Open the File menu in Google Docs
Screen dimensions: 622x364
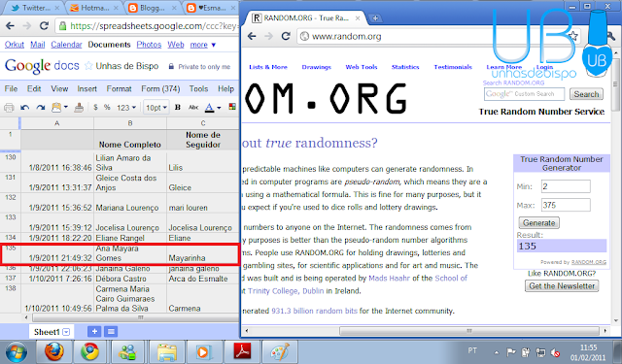[11, 88]
